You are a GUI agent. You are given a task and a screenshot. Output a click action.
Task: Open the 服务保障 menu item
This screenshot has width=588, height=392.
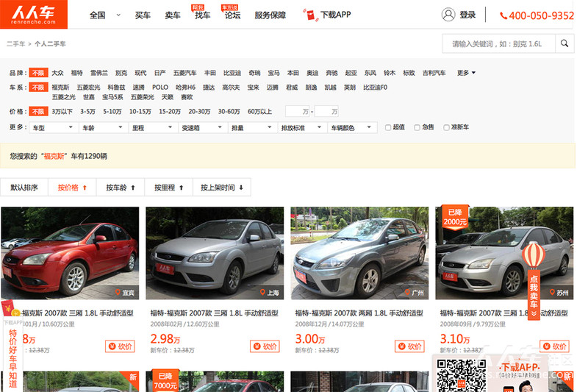(x=270, y=15)
